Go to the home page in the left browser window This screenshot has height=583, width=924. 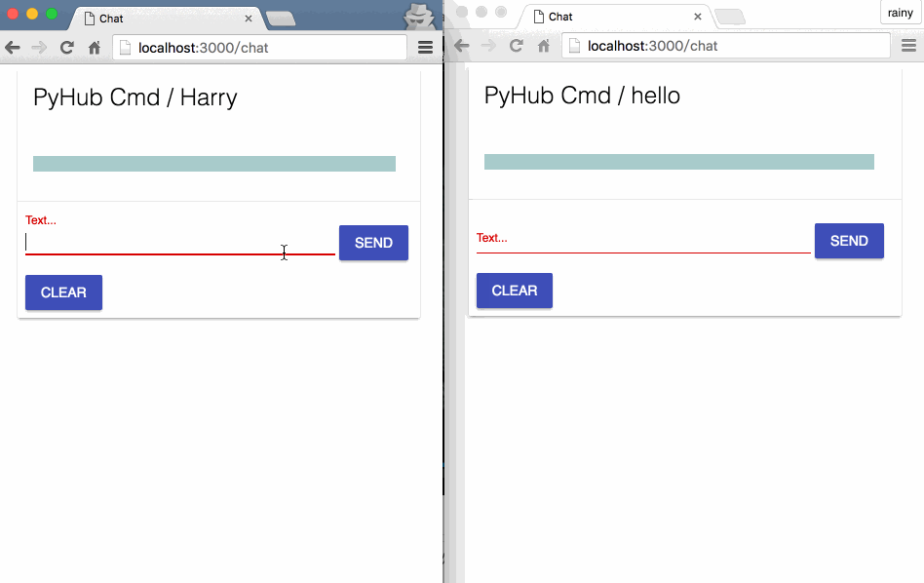point(95,48)
